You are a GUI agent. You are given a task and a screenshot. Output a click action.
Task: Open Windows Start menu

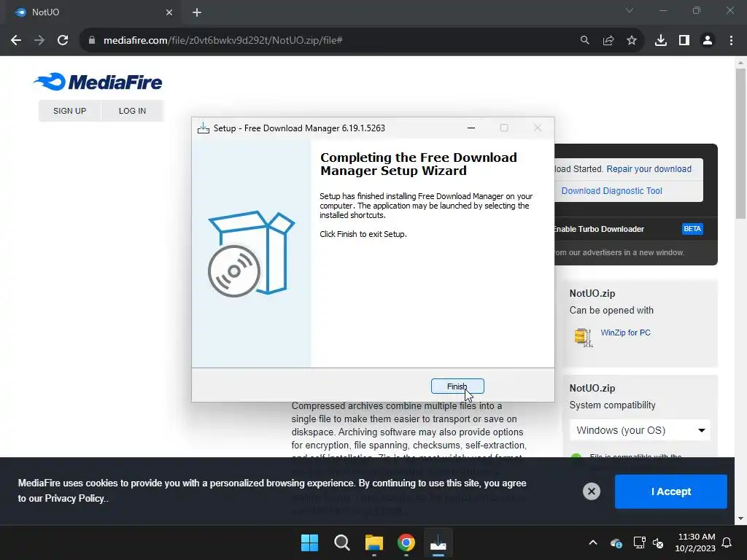[309, 542]
